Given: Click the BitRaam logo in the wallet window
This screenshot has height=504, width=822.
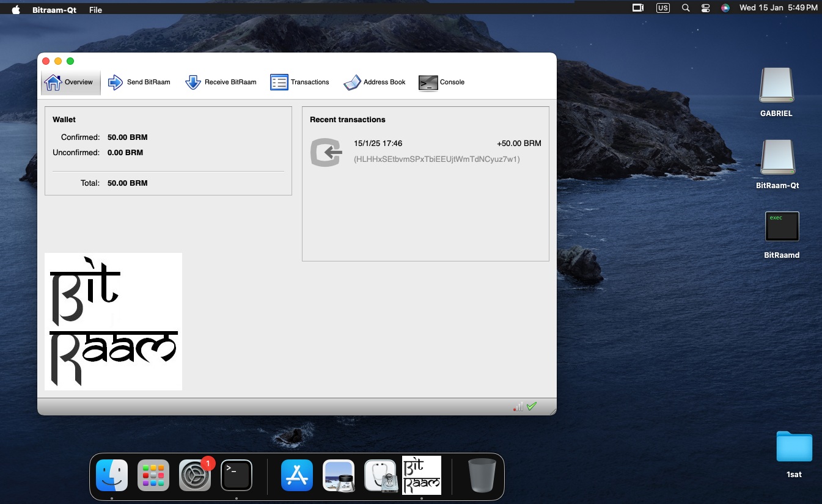Looking at the screenshot, I should pos(113,321).
